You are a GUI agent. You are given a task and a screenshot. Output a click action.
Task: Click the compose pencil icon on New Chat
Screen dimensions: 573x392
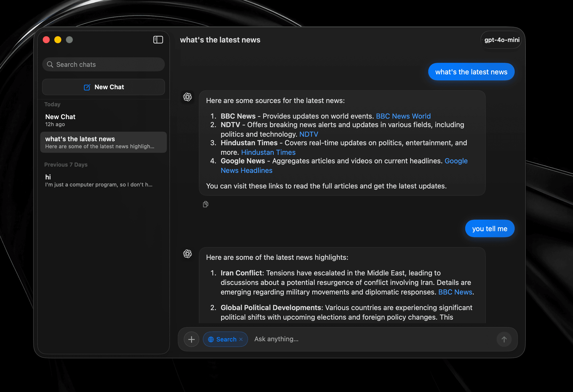(87, 87)
